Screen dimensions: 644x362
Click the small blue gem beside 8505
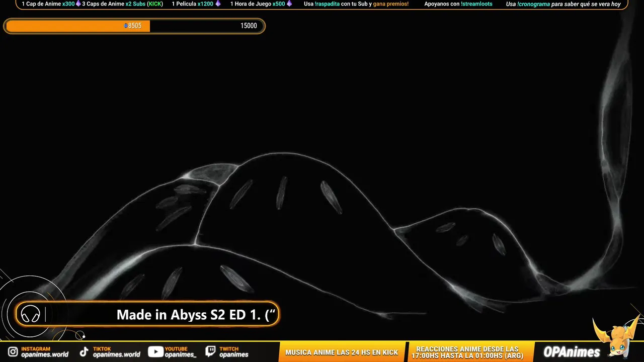(x=126, y=26)
